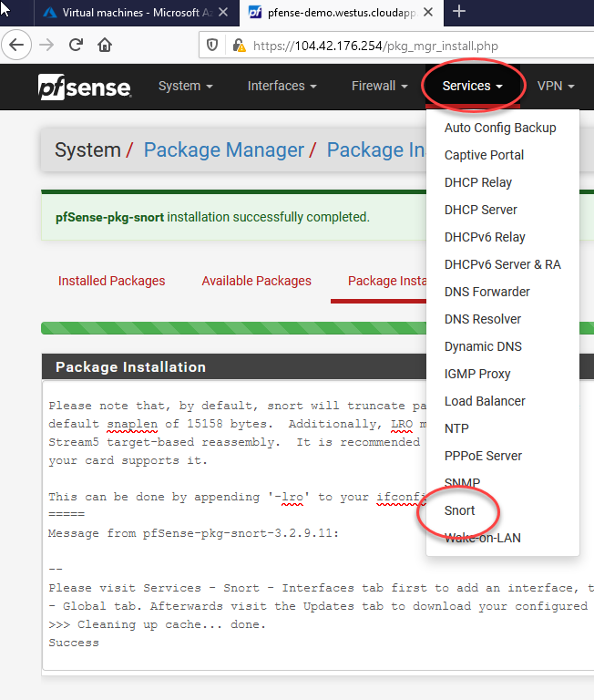Choose DHCPv6 Server & RA
Viewport: 594px width, 700px height.
coord(503,264)
